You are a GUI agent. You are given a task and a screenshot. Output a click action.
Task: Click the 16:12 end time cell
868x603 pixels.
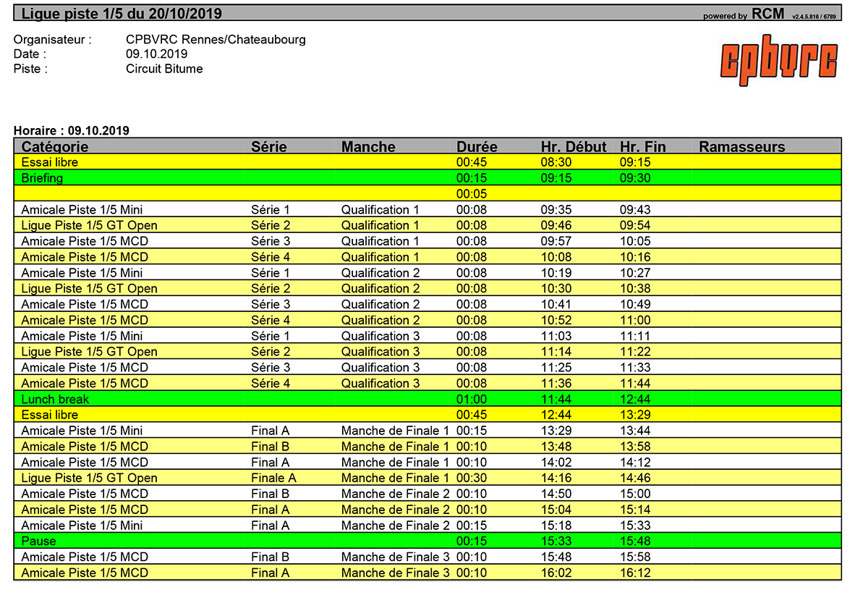click(x=635, y=573)
